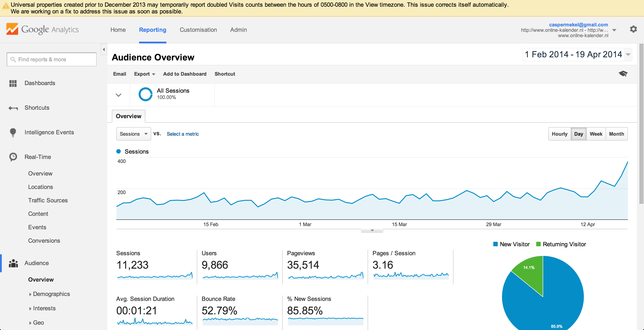Open Audience Overview in sidebar
Viewport: 644px width, 330px height.
coord(41,280)
